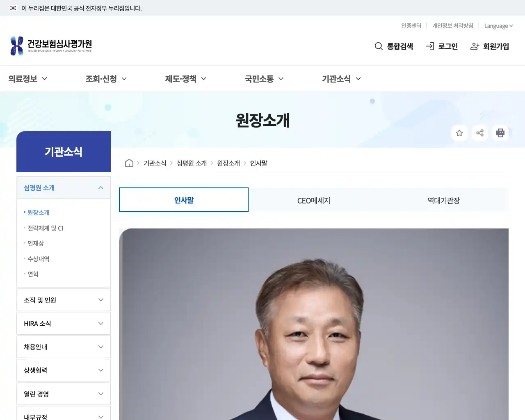Click the 로그인 text link
The image size is (525, 420).
point(448,46)
